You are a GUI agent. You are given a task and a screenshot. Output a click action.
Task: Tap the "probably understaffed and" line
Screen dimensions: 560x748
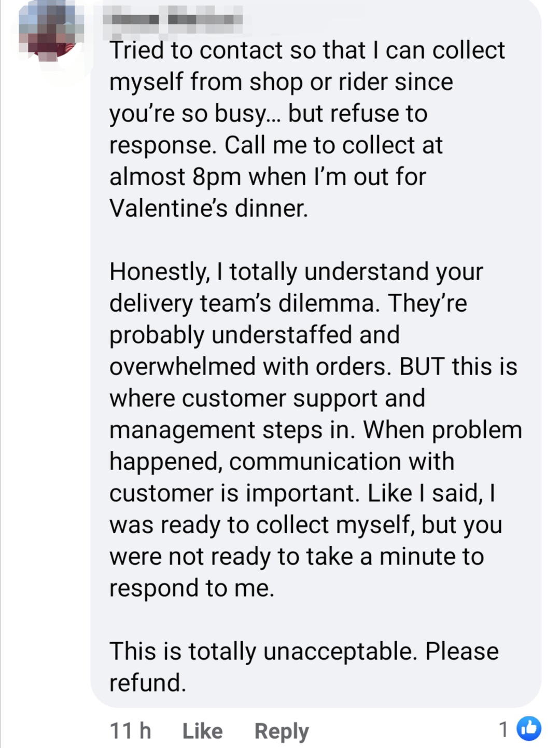click(x=255, y=335)
